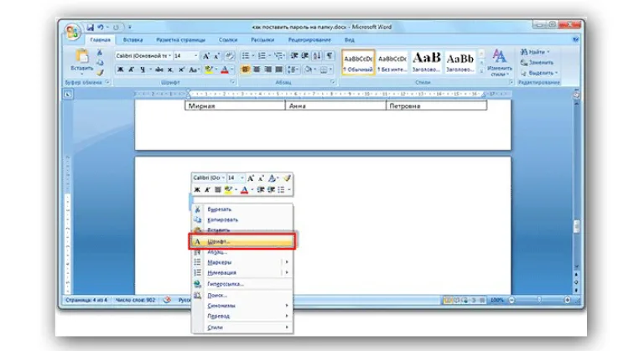Toggle superscript x² in the ribbon
This screenshot has width=644, height=351.
(x=181, y=70)
